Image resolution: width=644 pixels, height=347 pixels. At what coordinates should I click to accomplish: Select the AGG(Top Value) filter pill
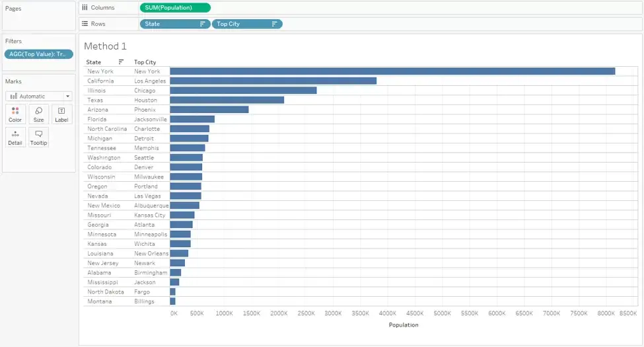pos(38,54)
